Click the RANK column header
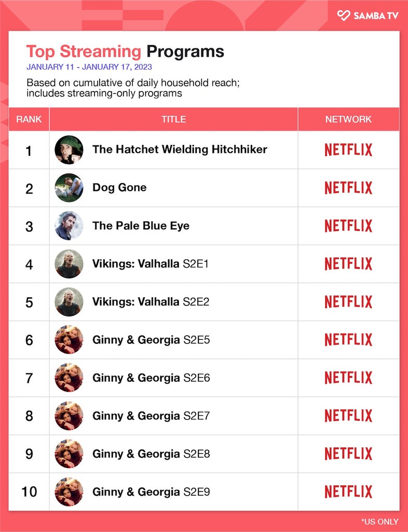The image size is (408, 532). coord(29,119)
